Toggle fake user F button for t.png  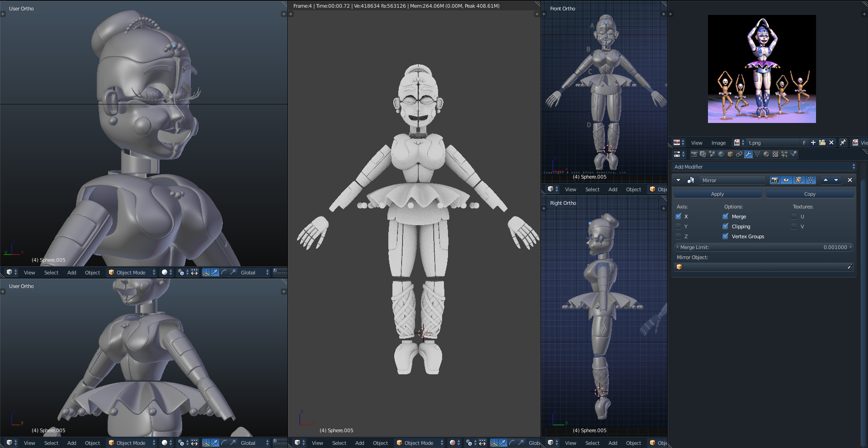804,142
